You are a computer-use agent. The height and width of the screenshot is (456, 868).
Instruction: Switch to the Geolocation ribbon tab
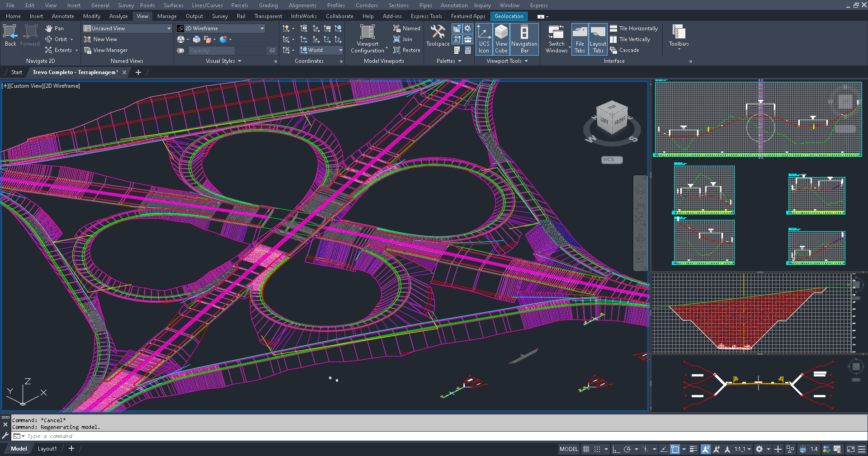click(509, 16)
